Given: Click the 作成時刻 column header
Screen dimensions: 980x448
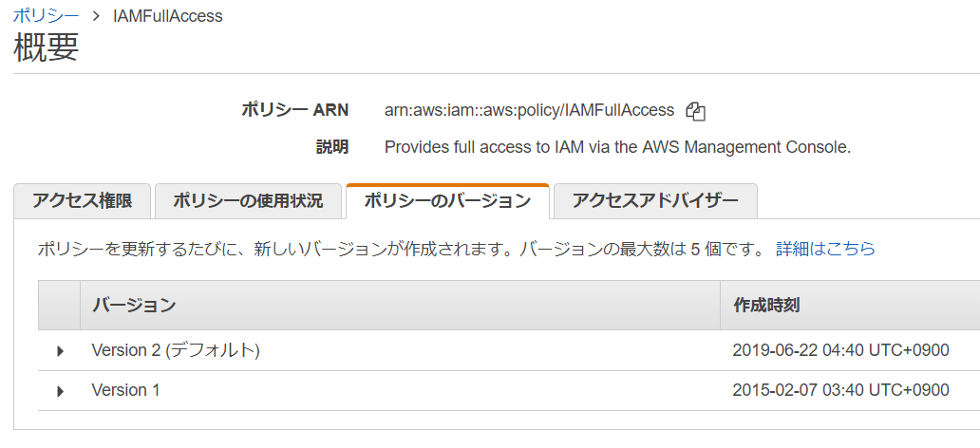Looking at the screenshot, I should point(766,305).
